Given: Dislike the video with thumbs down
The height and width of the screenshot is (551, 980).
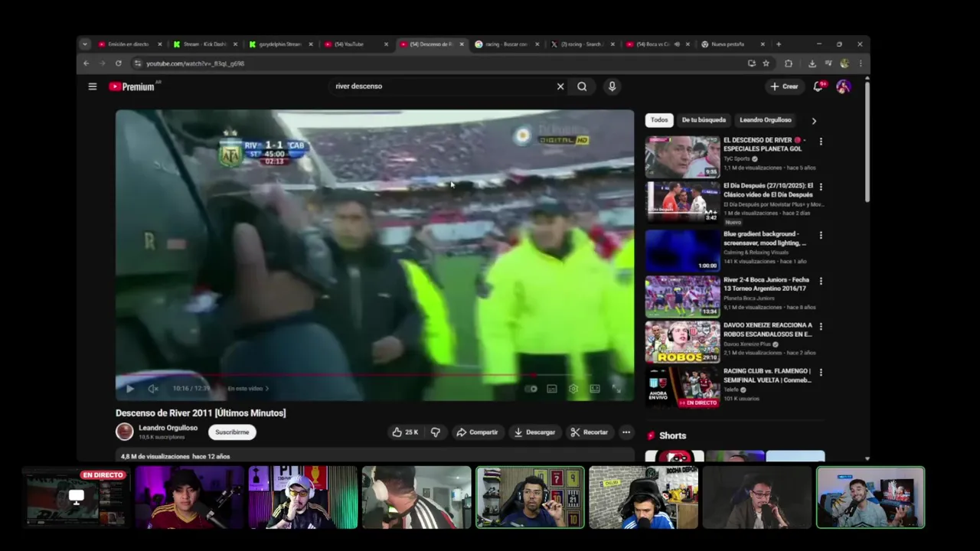Looking at the screenshot, I should (x=436, y=432).
